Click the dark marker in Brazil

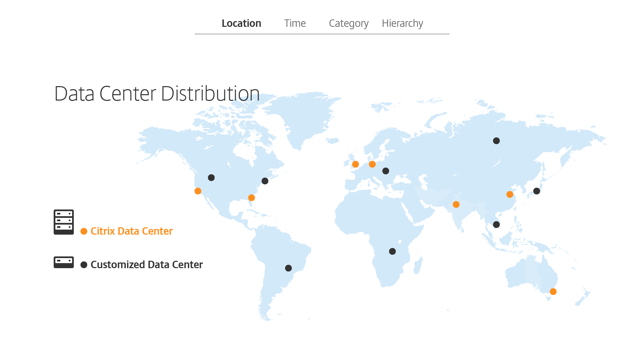(x=288, y=268)
